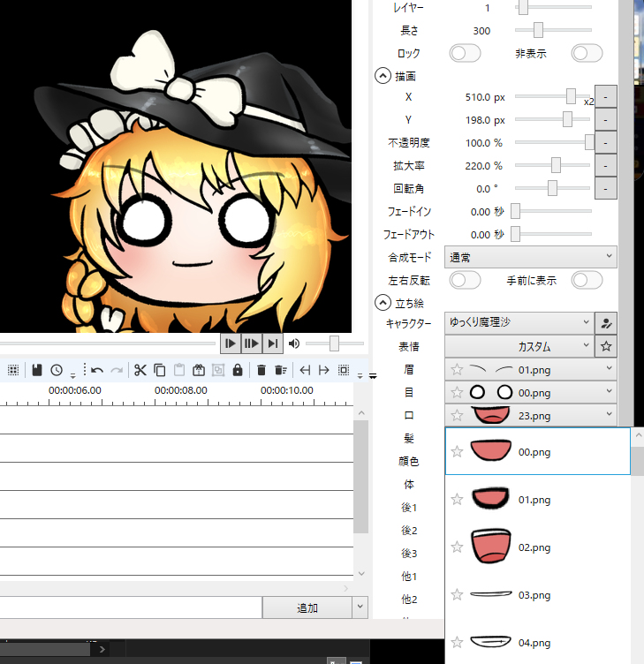Click the play button under the preview

tap(231, 343)
